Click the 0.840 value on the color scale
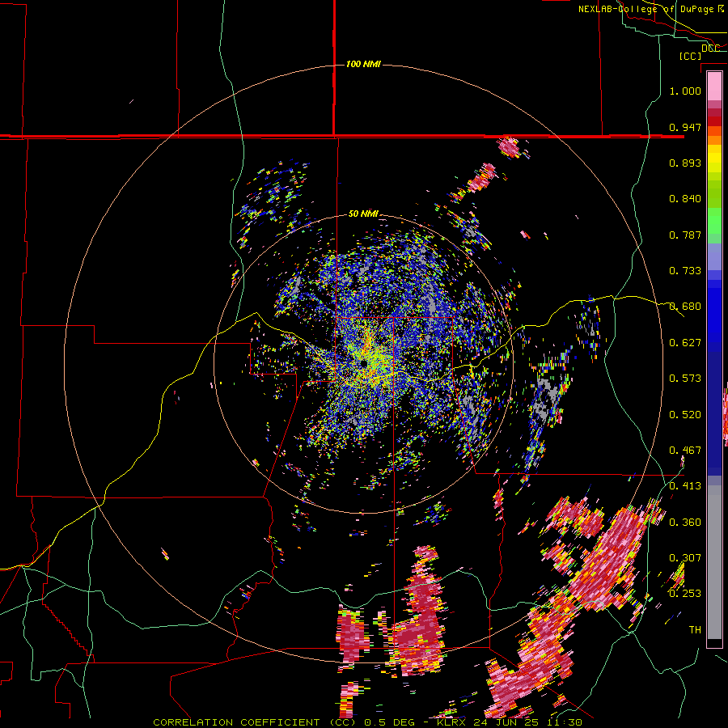 [685, 199]
